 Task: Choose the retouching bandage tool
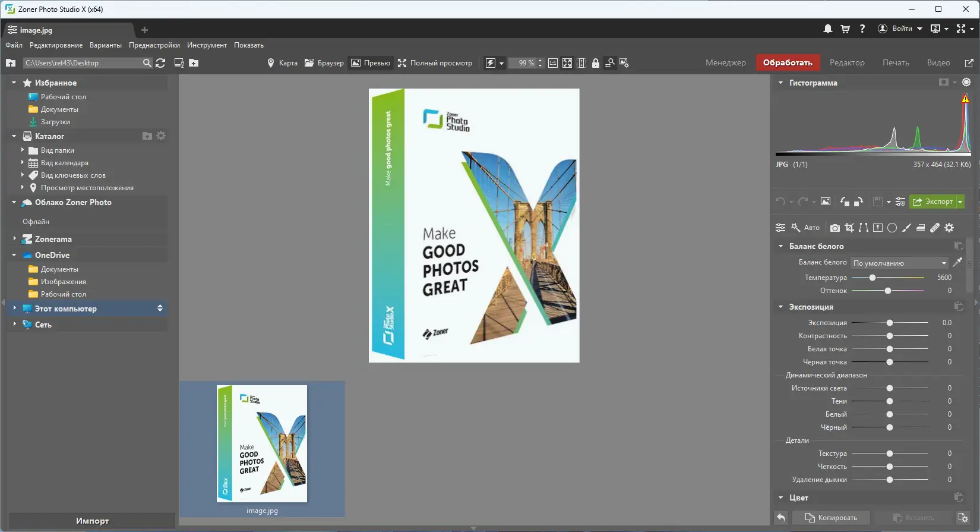coord(935,228)
